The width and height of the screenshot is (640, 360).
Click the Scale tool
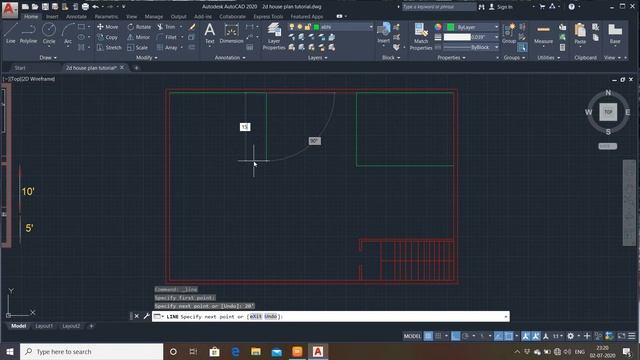[138, 47]
